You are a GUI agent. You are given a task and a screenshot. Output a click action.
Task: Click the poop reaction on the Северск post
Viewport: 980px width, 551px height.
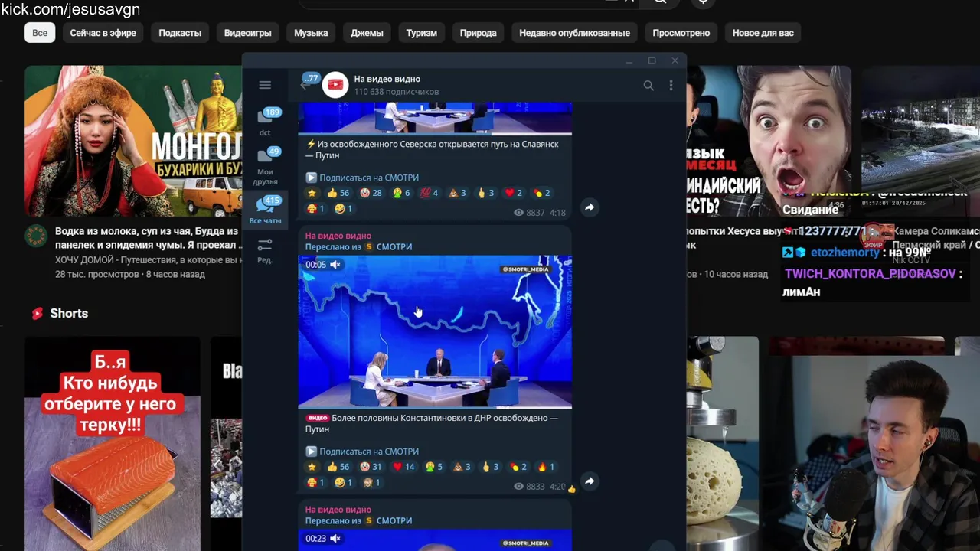click(x=458, y=193)
